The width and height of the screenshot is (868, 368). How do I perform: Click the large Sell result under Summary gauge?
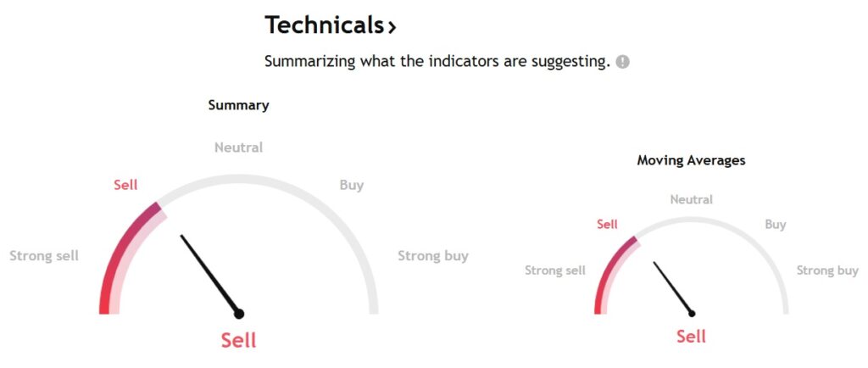point(238,340)
